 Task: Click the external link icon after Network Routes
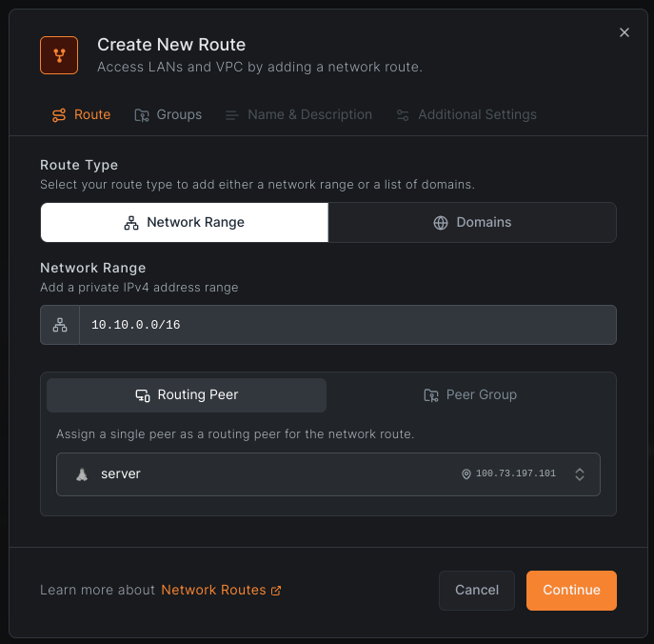pyautogui.click(x=276, y=591)
